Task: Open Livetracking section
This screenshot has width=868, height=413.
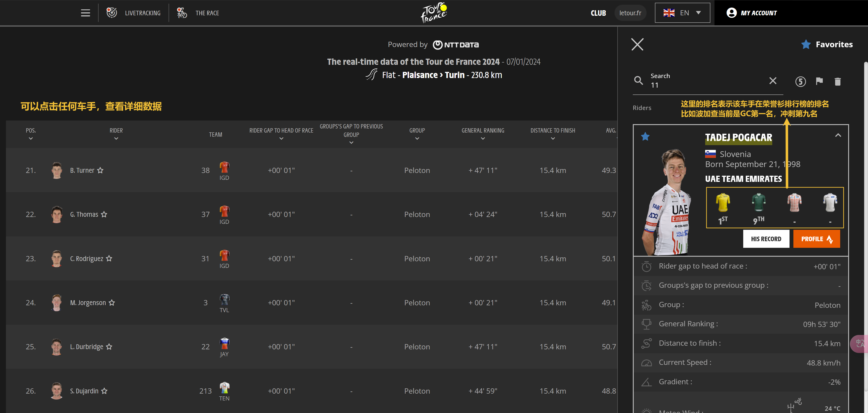Action: [133, 13]
